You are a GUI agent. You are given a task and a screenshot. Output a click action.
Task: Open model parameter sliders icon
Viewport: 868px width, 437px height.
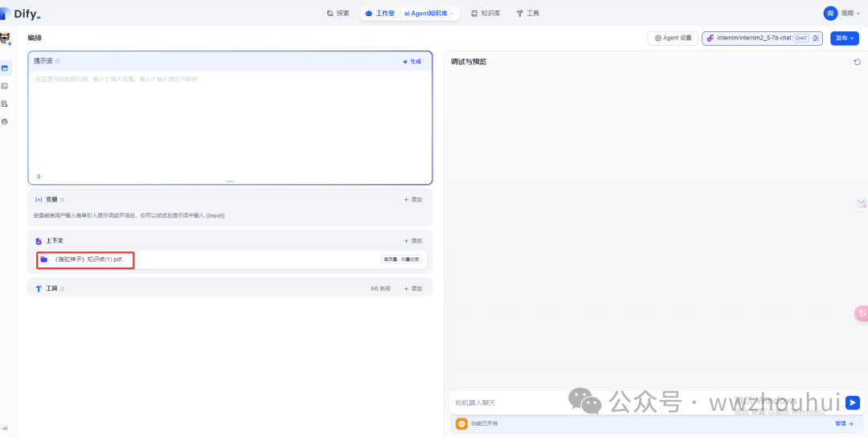[816, 38]
